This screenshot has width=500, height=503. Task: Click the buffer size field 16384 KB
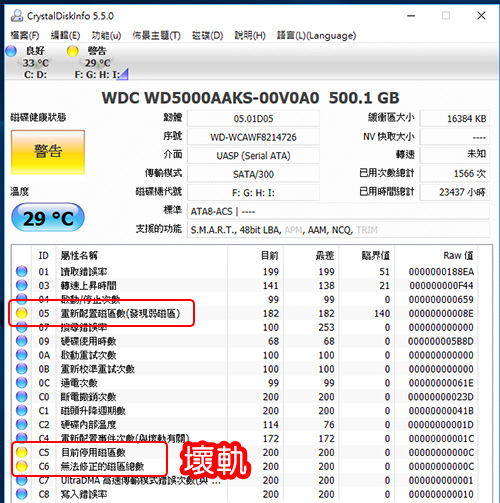point(455,119)
